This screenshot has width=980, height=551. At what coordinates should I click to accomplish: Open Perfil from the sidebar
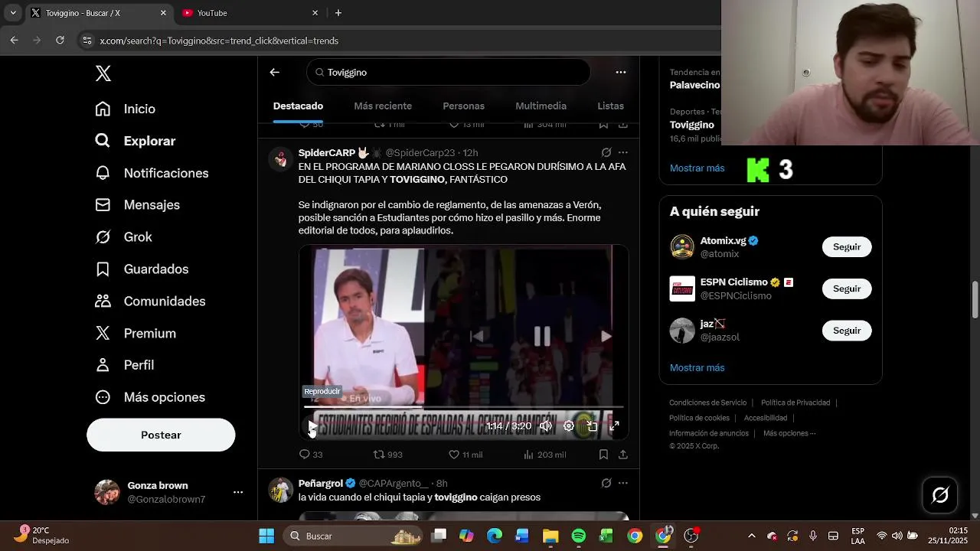124,366
